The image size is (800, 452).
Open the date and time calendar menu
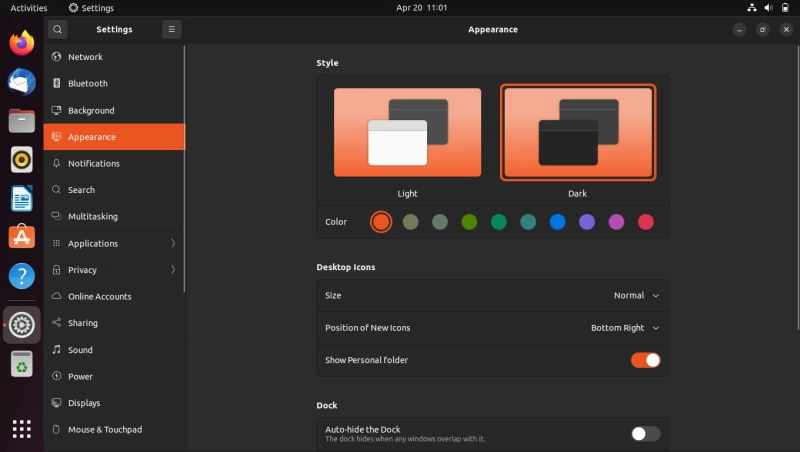pos(421,8)
